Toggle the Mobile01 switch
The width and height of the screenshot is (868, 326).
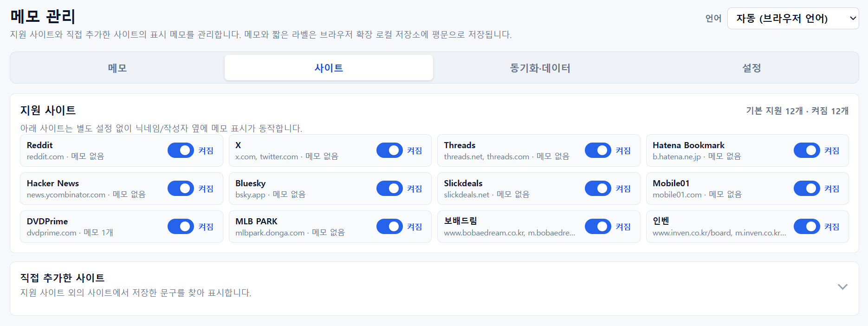807,189
